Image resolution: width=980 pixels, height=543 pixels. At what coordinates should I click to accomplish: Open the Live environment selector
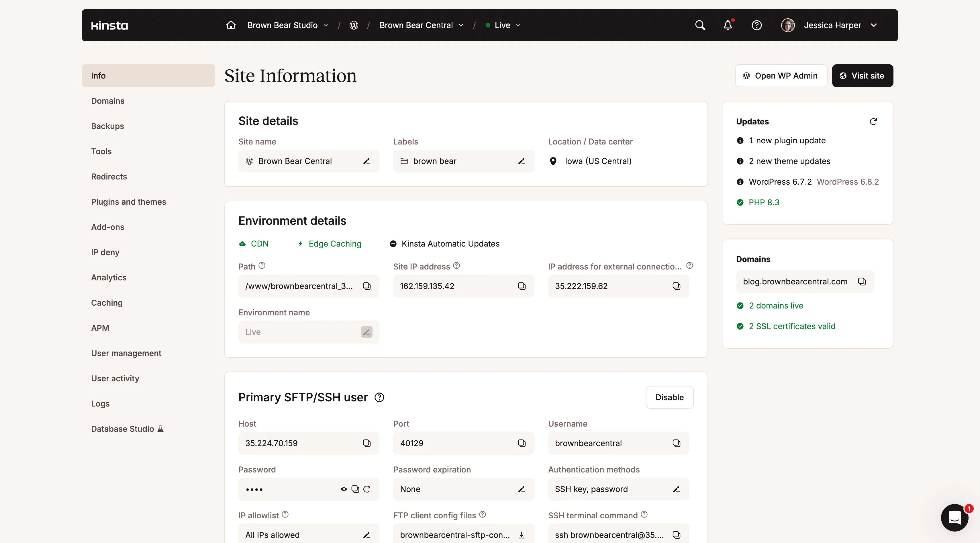503,25
